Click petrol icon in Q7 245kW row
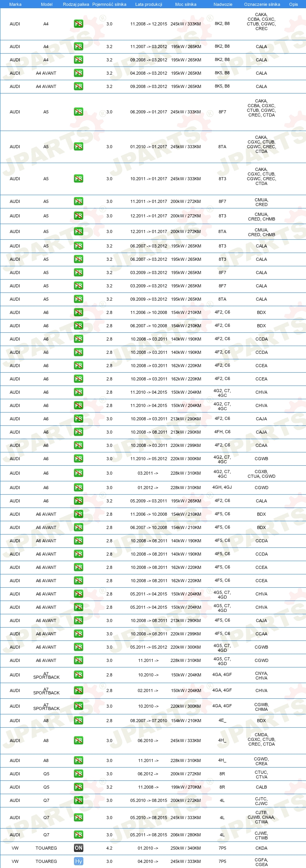 point(79,818)
